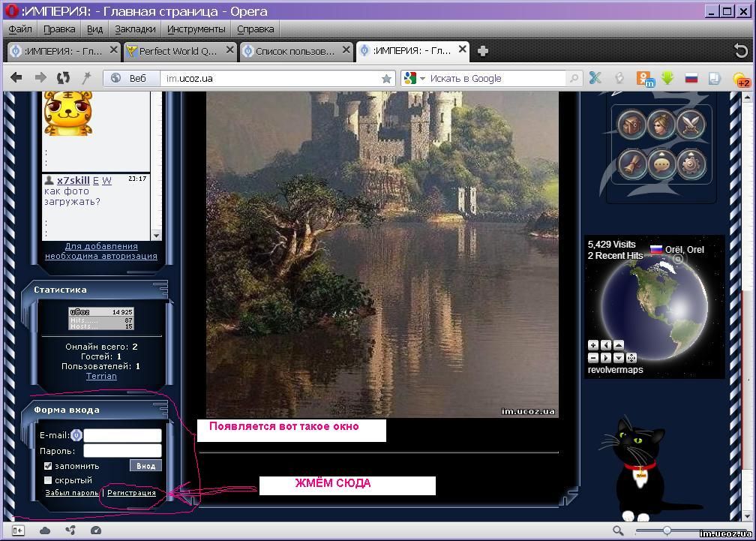Rotate globe left with the left arrow
The image size is (756, 541).
606,344
